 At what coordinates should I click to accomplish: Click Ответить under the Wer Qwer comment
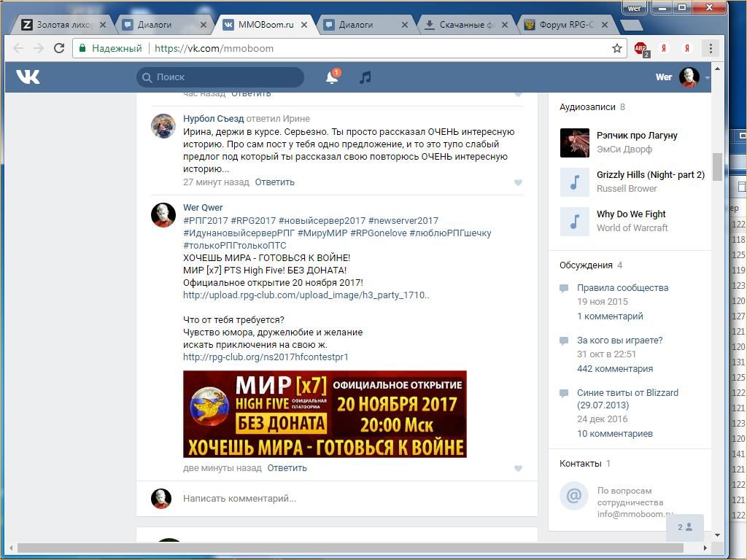coord(287,468)
